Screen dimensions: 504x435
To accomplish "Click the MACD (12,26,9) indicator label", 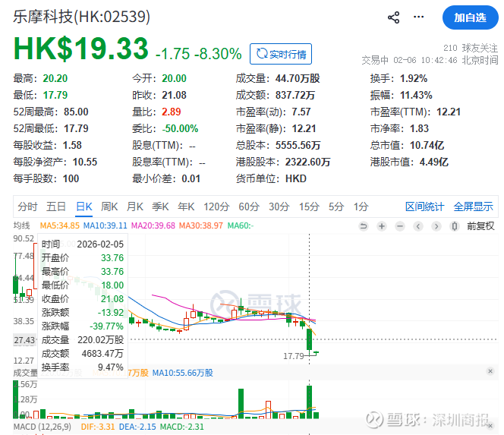I will 42,427.
